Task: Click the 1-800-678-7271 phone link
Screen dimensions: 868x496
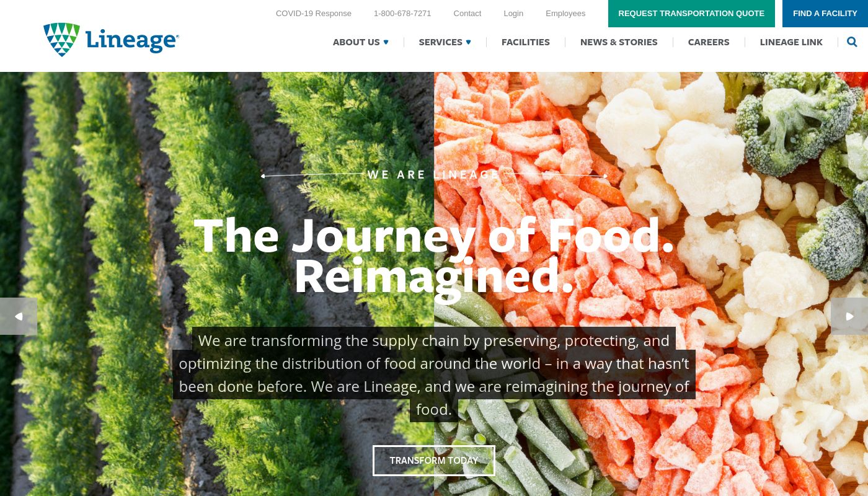Action: pyautogui.click(x=402, y=14)
